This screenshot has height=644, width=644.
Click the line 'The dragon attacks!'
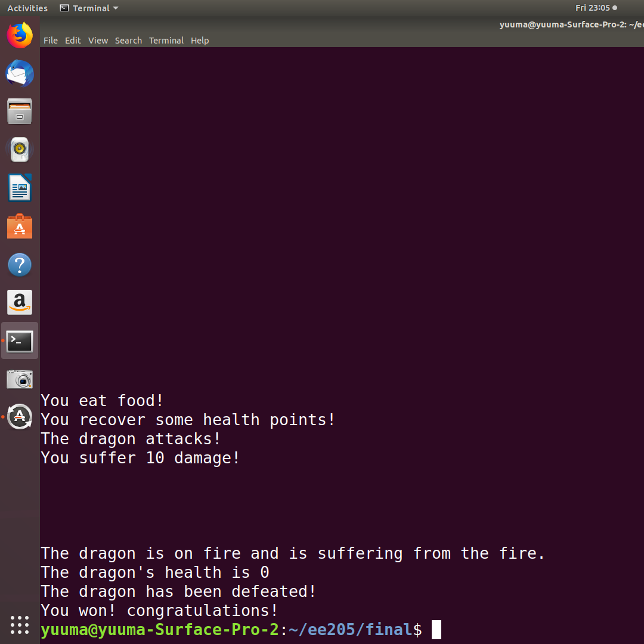131,439
